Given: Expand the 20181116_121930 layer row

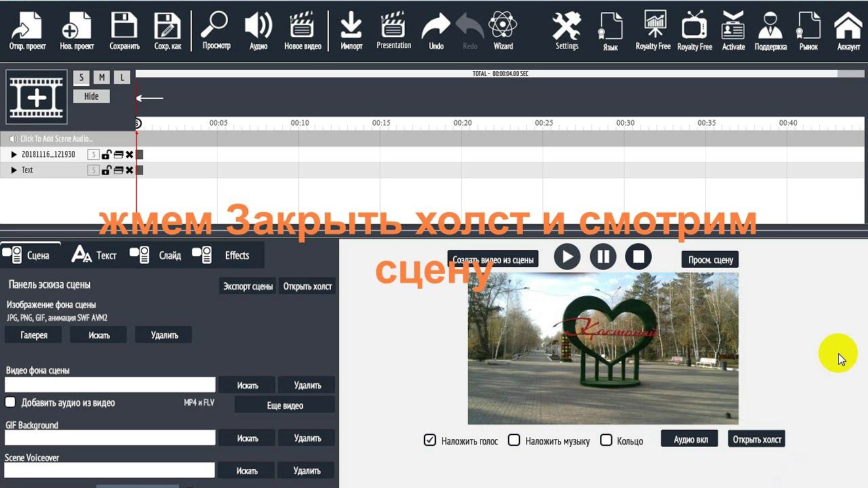Looking at the screenshot, I should [x=14, y=155].
